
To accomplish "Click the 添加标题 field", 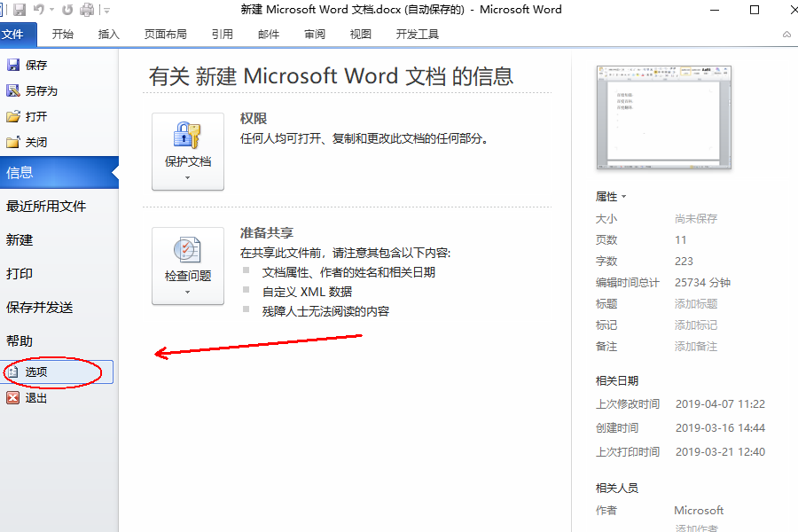I will [696, 304].
